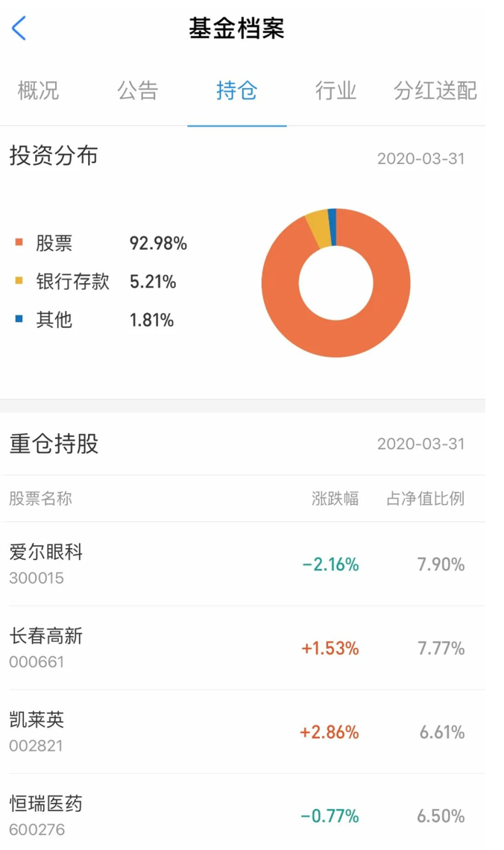The width and height of the screenshot is (504, 850).
Task: Go to the 行业 tab
Action: (x=336, y=90)
